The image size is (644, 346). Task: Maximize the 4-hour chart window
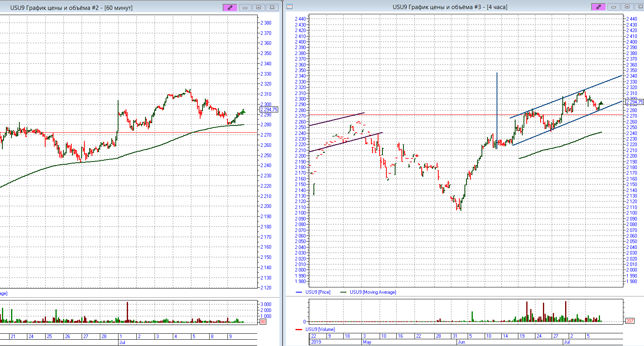[627, 7]
